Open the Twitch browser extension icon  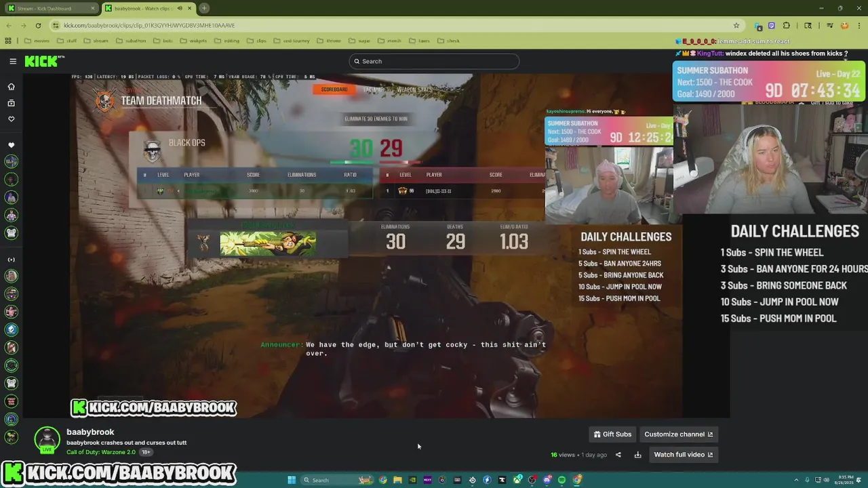[772, 25]
